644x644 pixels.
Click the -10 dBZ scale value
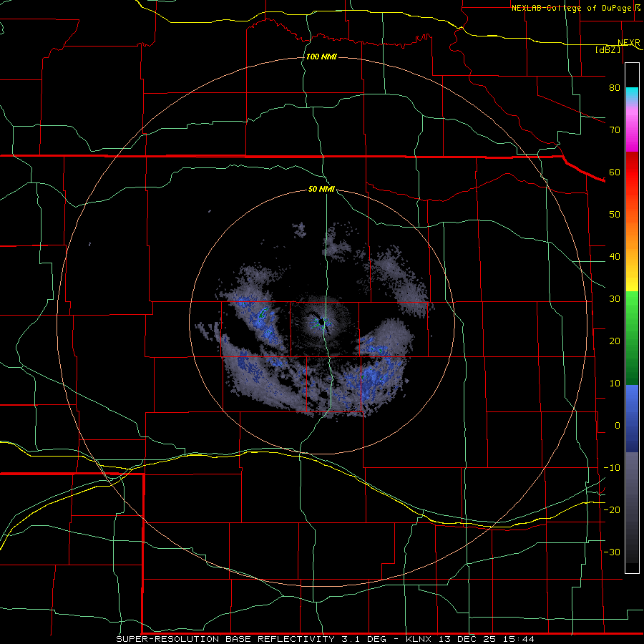pyautogui.click(x=612, y=468)
